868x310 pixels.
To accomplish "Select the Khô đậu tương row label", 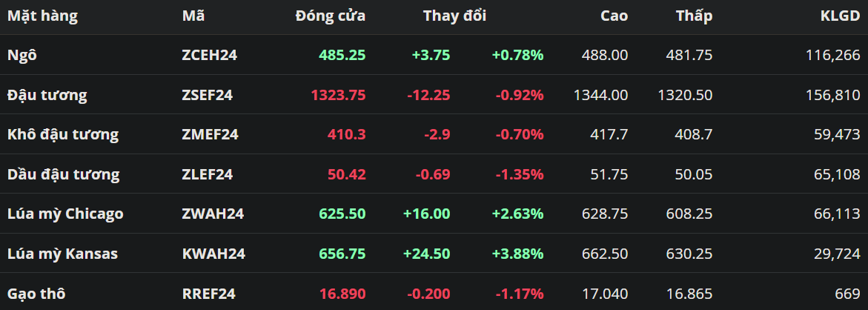I will 62,134.
